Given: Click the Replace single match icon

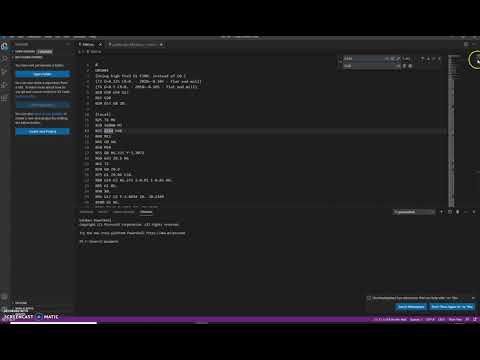Looking at the screenshot, I should [x=405, y=66].
